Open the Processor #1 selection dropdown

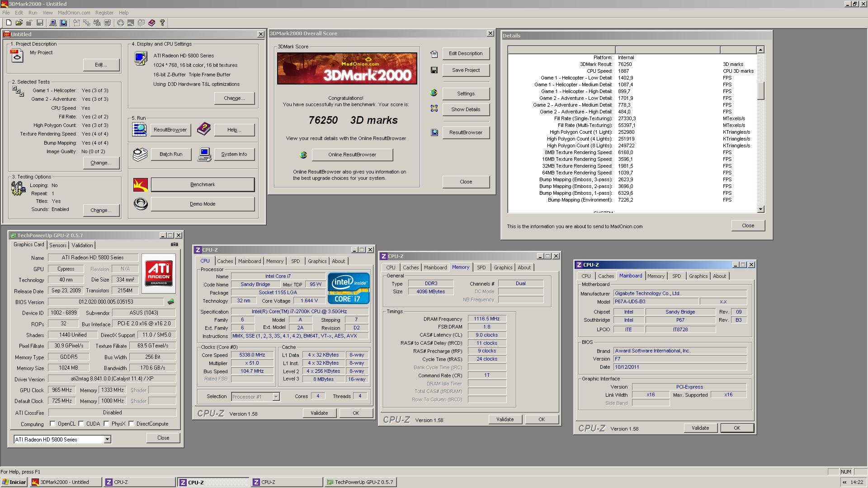(276, 397)
